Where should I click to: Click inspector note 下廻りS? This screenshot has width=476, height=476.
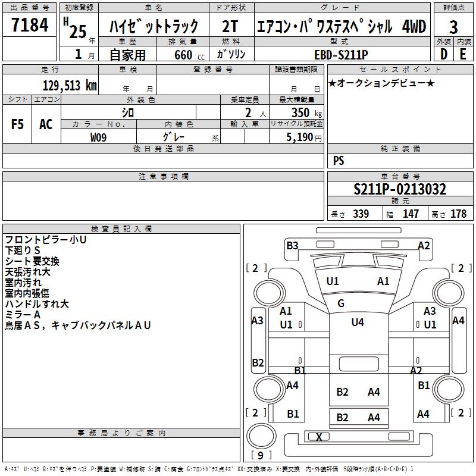click(x=23, y=250)
